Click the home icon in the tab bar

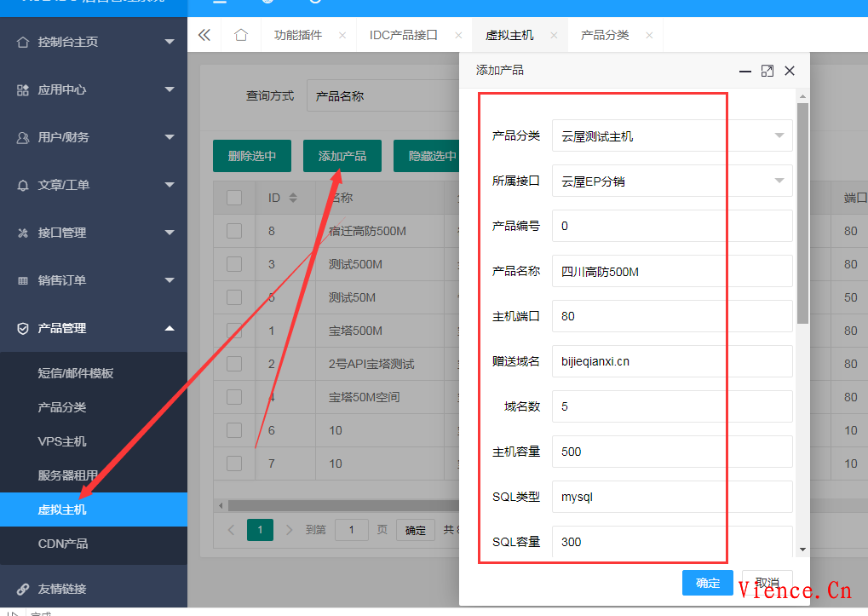click(241, 34)
